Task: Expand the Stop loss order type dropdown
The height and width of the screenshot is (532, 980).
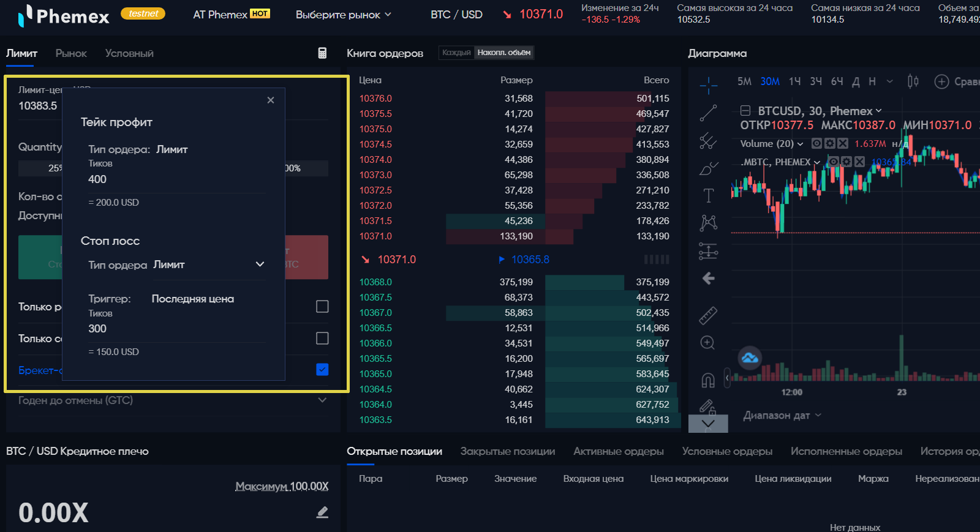Action: coord(260,264)
